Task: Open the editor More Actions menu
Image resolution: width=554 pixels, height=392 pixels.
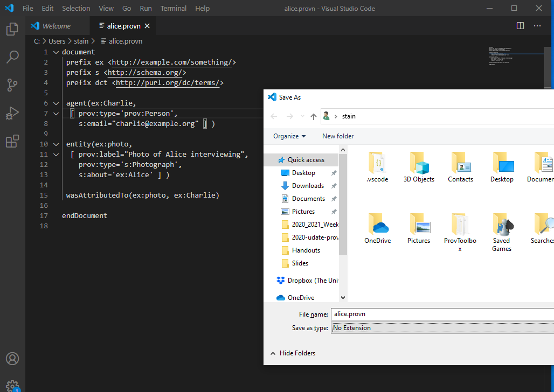Action: click(537, 26)
